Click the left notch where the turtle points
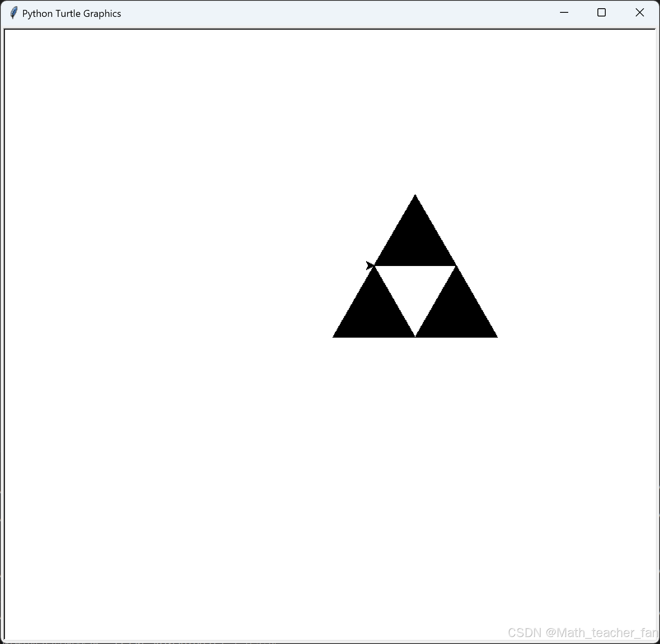 (x=374, y=266)
